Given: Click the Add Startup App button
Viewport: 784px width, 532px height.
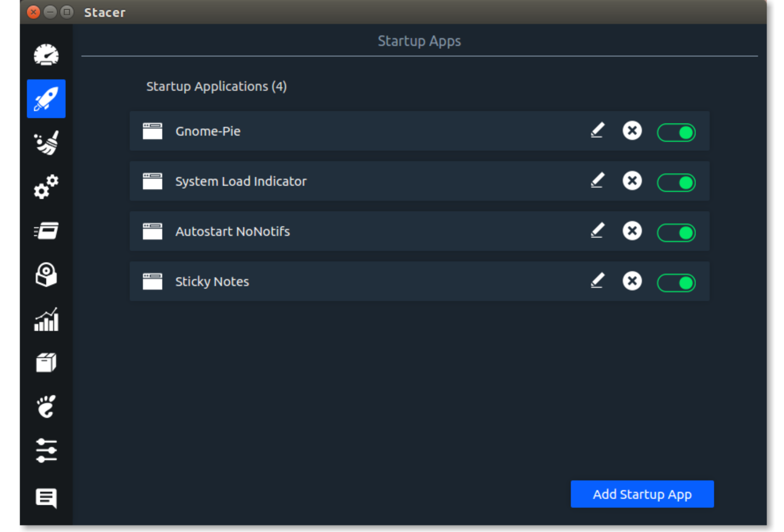Looking at the screenshot, I should [x=642, y=494].
